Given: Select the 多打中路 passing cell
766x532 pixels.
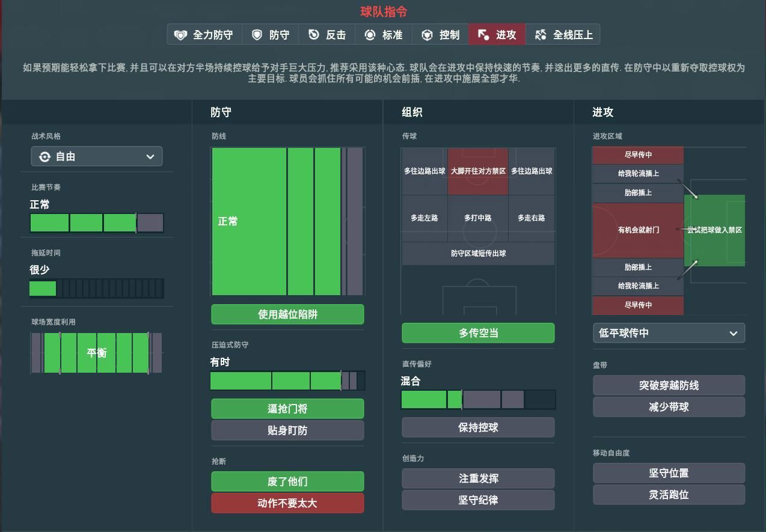Looking at the screenshot, I should coord(478,218).
